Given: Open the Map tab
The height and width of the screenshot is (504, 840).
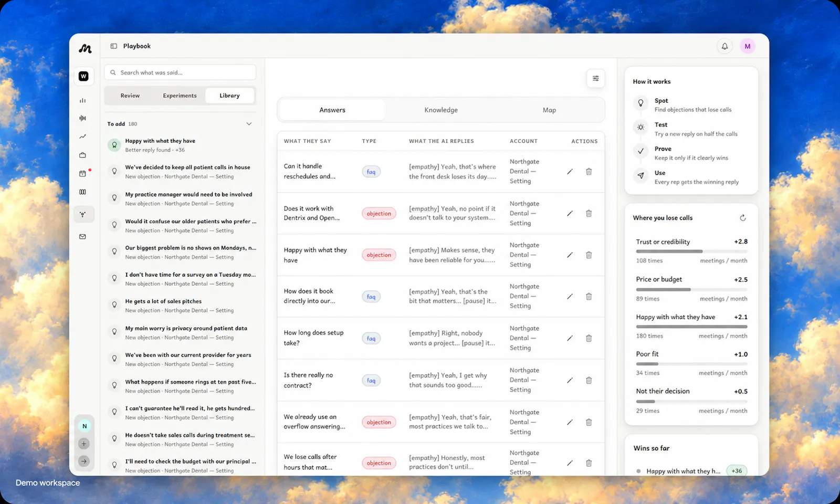Looking at the screenshot, I should point(549,110).
